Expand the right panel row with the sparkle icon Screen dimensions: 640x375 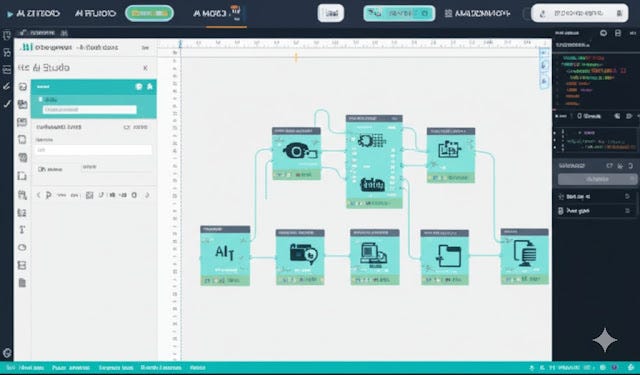click(596, 197)
